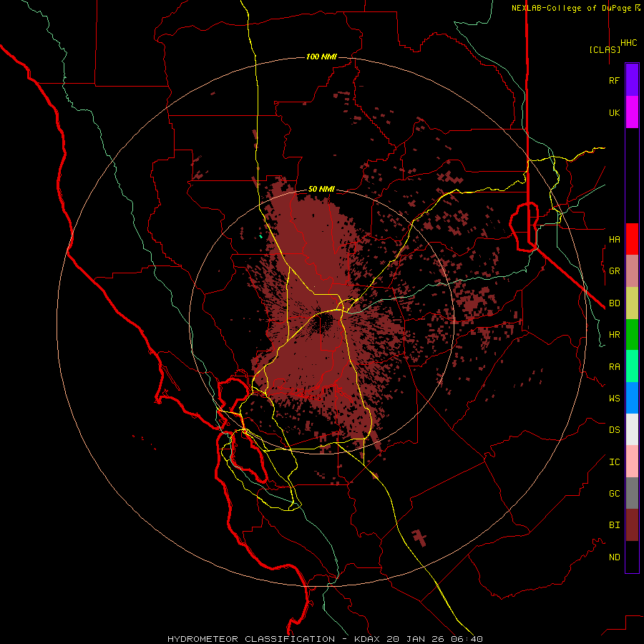The image size is (644, 644).
Task: Click the RF legend label
Action: tap(614, 80)
